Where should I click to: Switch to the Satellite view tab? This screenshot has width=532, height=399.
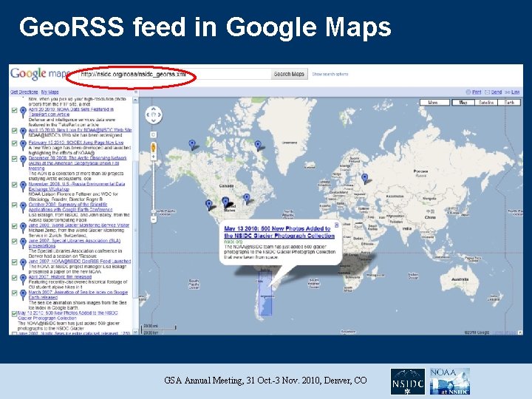[x=486, y=103]
